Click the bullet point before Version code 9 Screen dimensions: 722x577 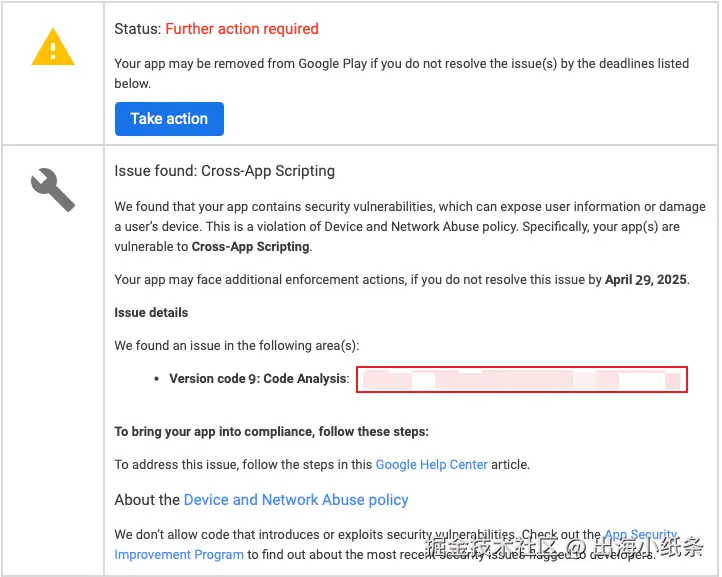click(x=158, y=380)
